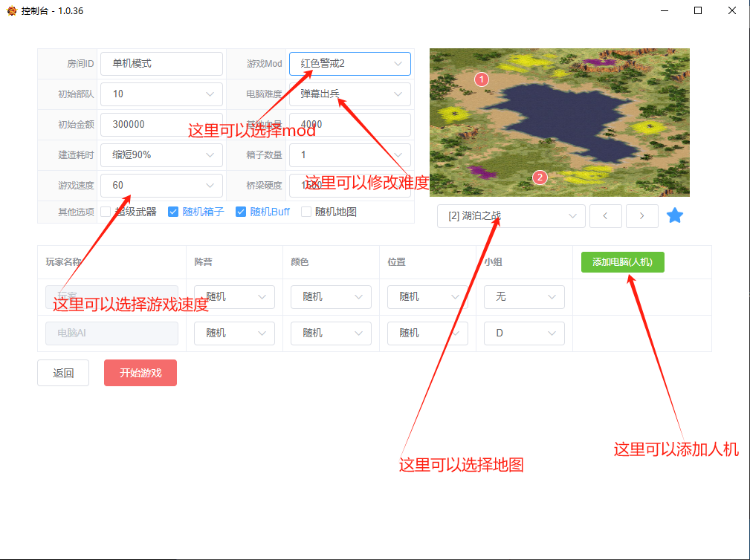Click the 开始游戏 button
The width and height of the screenshot is (750, 560).
pyautogui.click(x=140, y=372)
